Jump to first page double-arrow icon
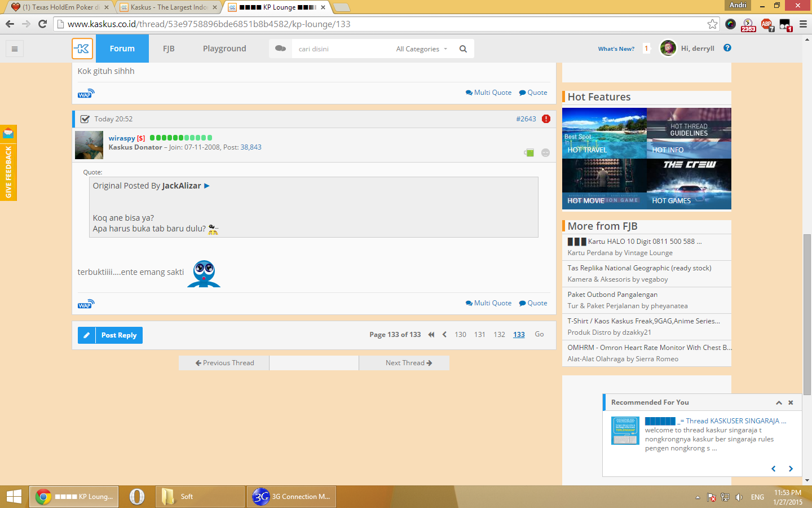Viewport: 812px width, 508px height. tap(431, 335)
